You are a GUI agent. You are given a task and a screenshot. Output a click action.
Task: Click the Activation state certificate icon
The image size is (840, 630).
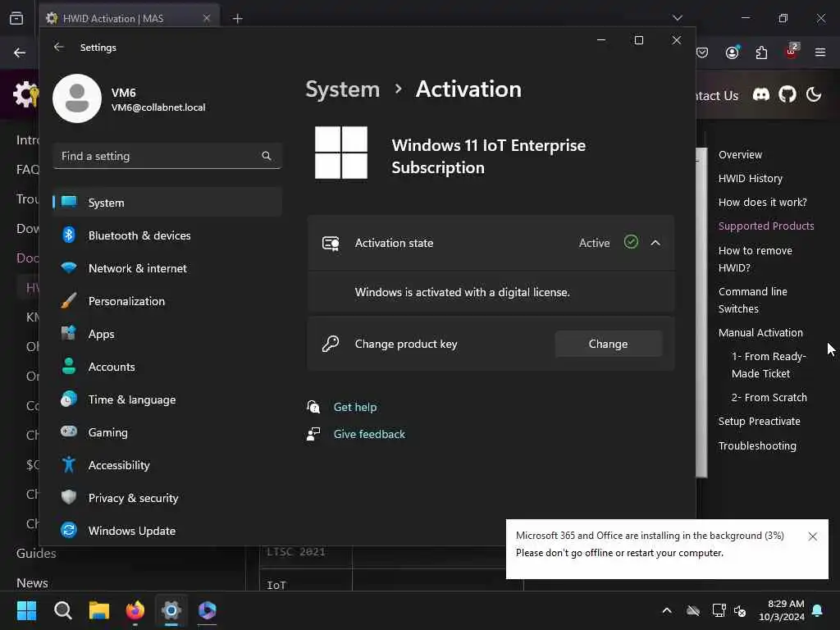(331, 243)
